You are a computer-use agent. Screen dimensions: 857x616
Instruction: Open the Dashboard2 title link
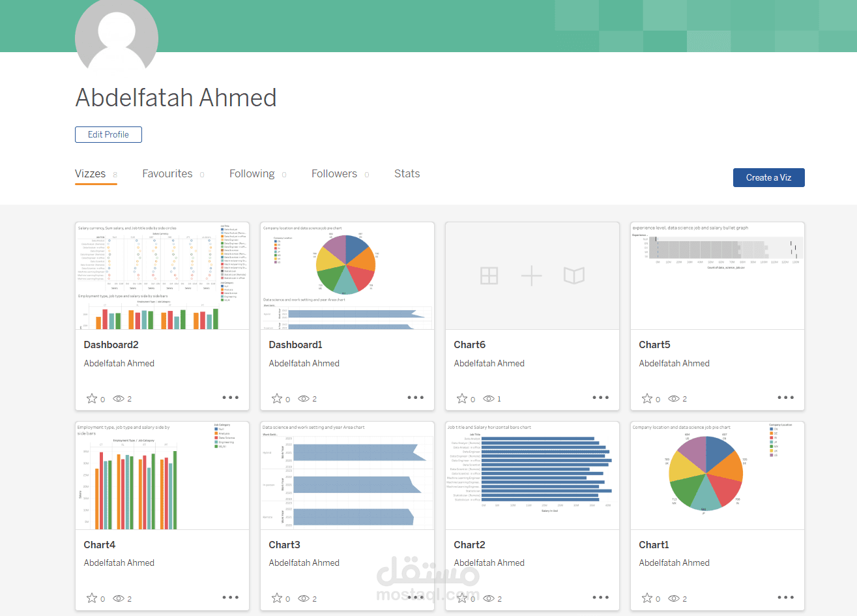click(111, 345)
